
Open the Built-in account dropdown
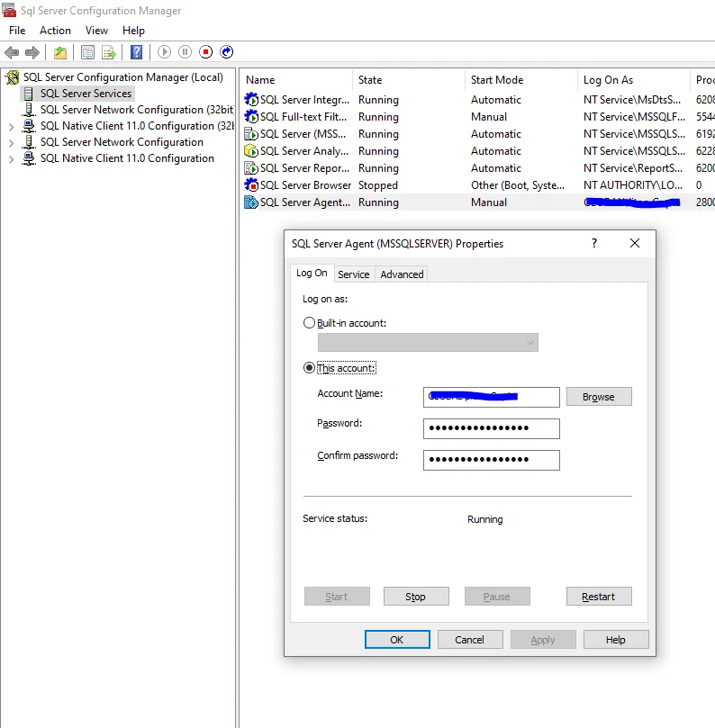tap(428, 342)
